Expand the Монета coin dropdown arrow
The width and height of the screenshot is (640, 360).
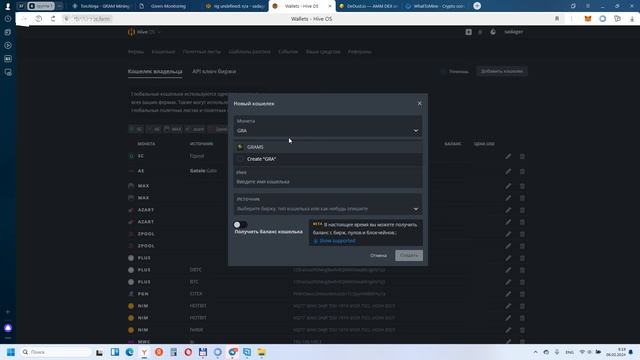click(x=416, y=131)
